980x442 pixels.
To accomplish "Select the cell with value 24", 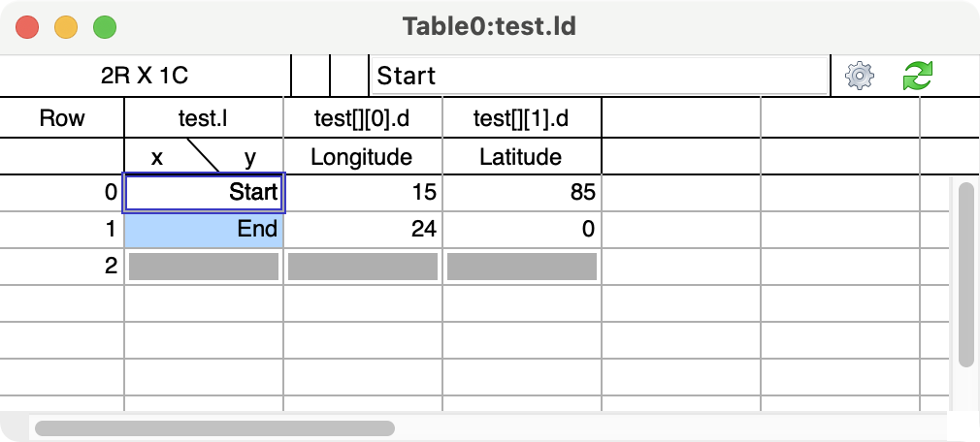I will click(x=363, y=229).
